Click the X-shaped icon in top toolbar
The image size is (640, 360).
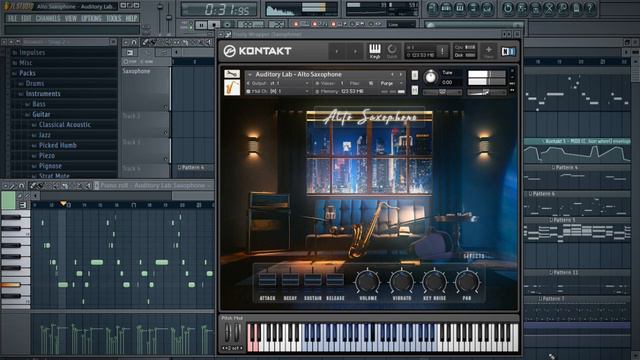click(549, 8)
